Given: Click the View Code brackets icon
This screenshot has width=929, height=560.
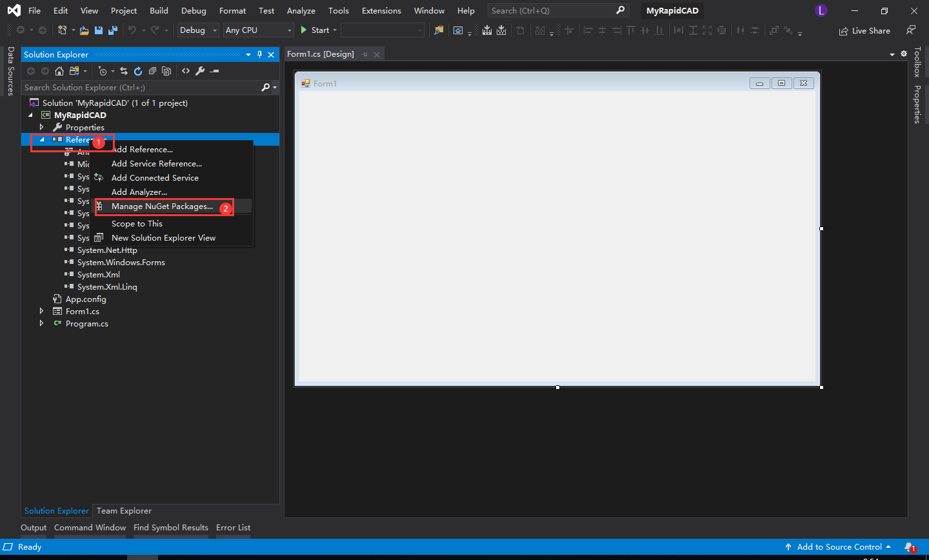Looking at the screenshot, I should click(186, 71).
